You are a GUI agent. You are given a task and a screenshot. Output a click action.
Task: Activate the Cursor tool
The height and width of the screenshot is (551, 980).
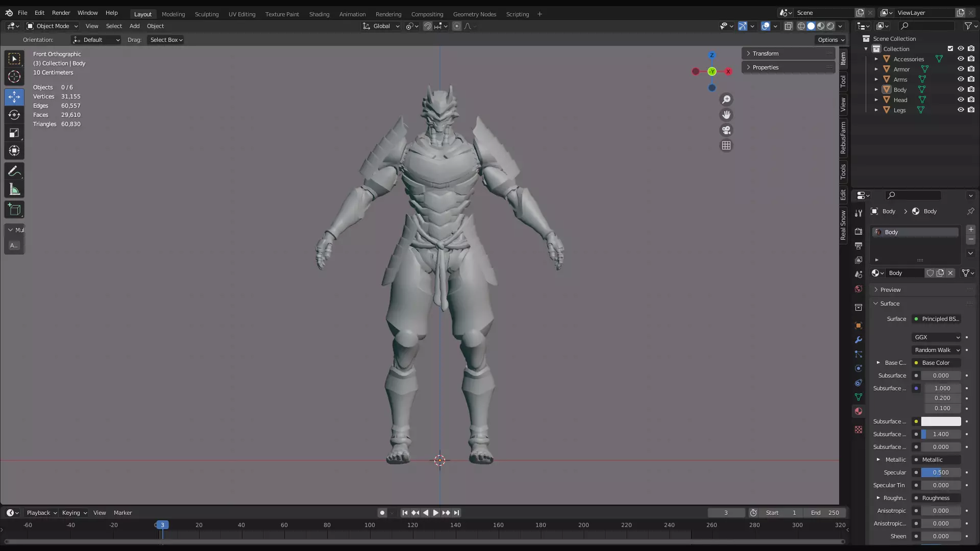pyautogui.click(x=14, y=77)
